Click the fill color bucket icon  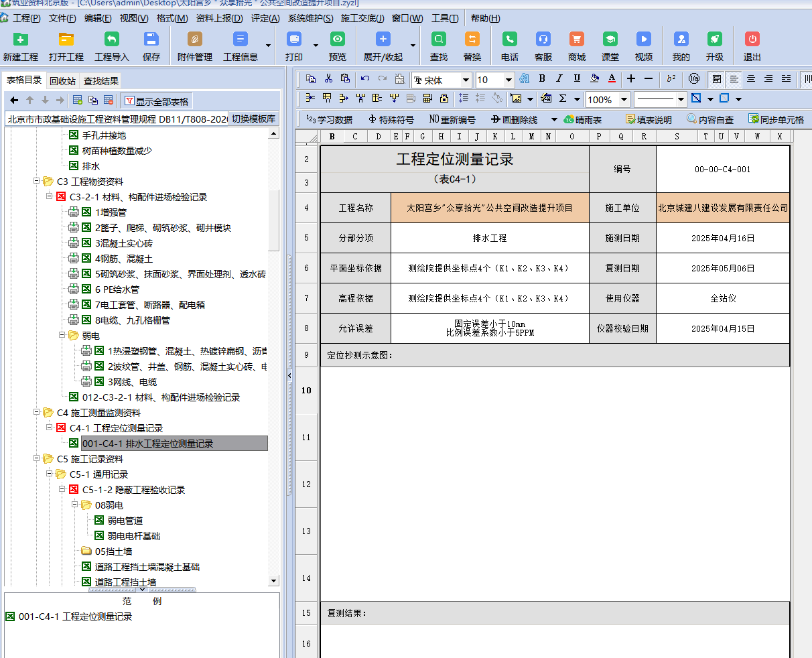[x=594, y=79]
